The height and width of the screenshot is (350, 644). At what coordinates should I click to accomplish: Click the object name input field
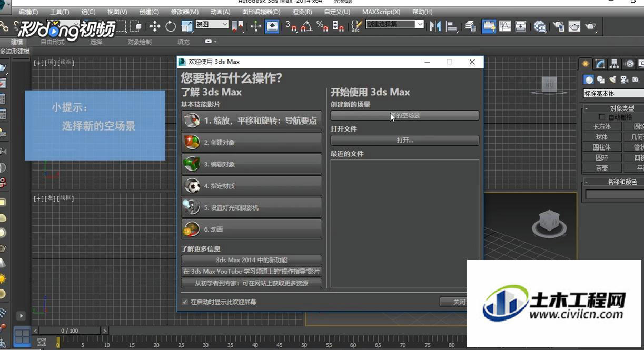point(615,194)
